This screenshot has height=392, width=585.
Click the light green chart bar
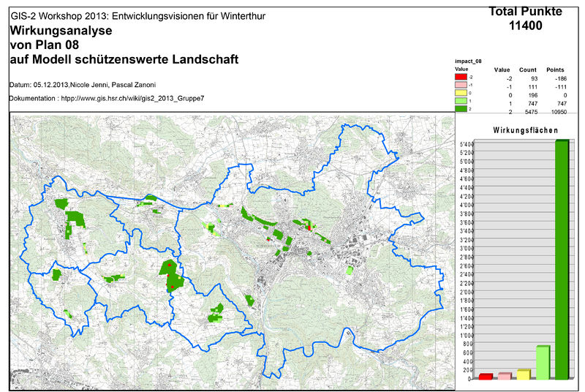543,362
